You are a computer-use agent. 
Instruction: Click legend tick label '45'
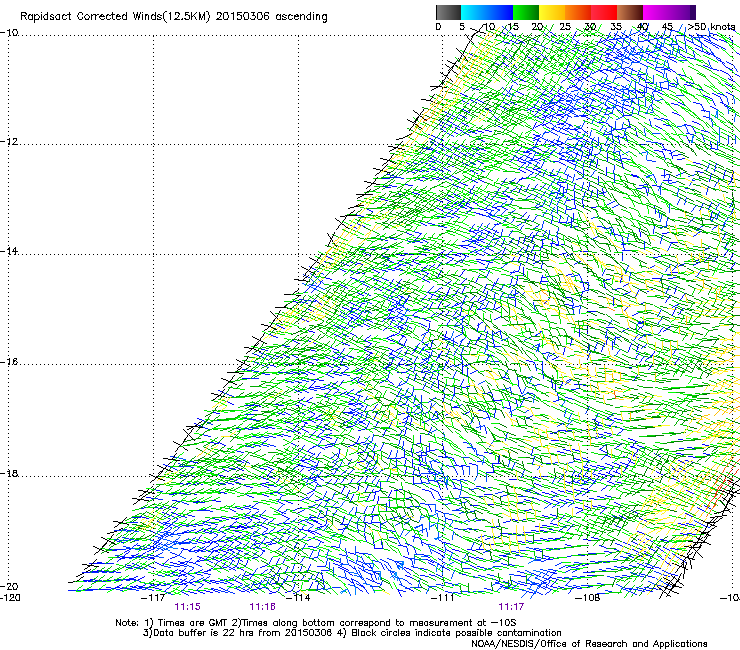[667, 27]
